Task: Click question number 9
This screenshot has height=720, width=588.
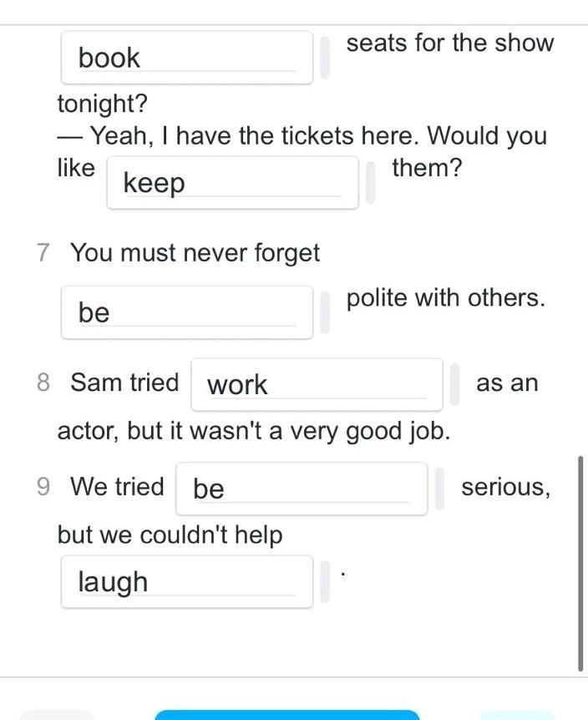Action: click(x=43, y=486)
